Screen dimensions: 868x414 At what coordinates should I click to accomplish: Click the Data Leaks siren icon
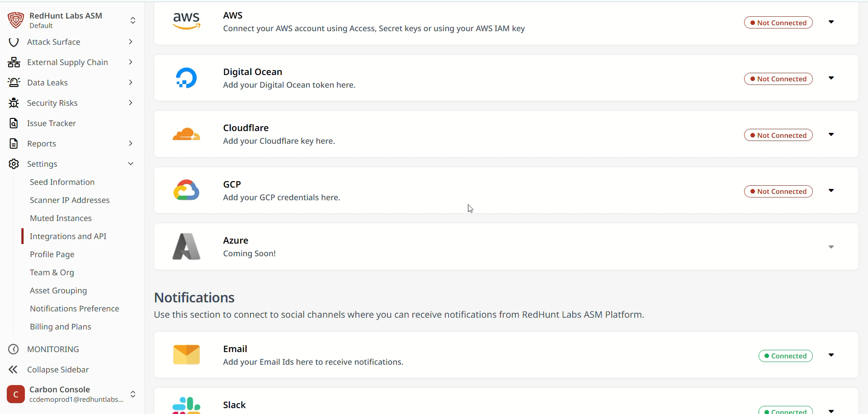14,83
